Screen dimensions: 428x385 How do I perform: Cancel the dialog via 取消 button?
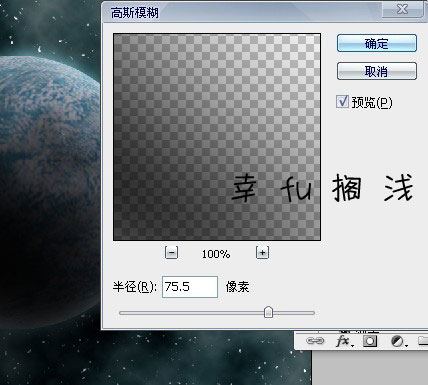pos(377,71)
